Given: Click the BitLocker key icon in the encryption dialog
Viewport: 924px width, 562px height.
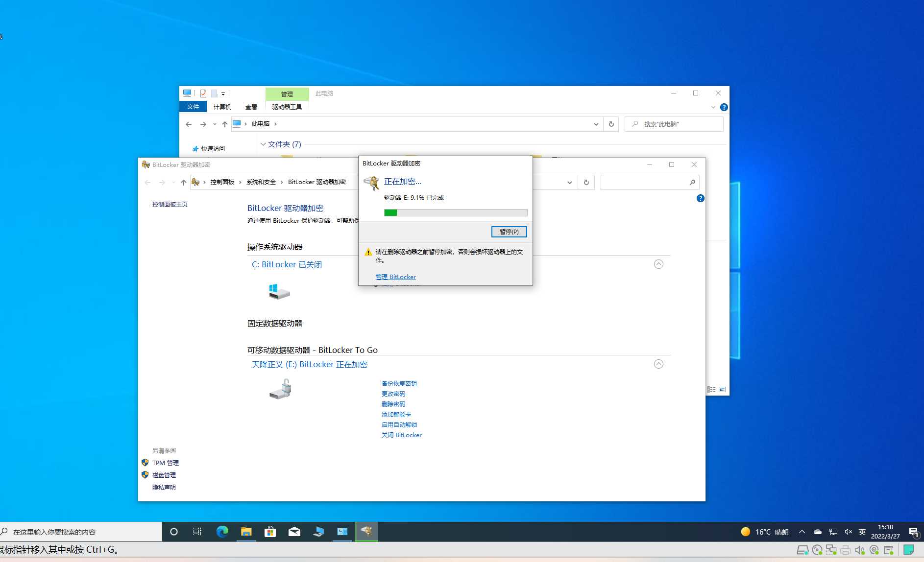Looking at the screenshot, I should [x=372, y=183].
